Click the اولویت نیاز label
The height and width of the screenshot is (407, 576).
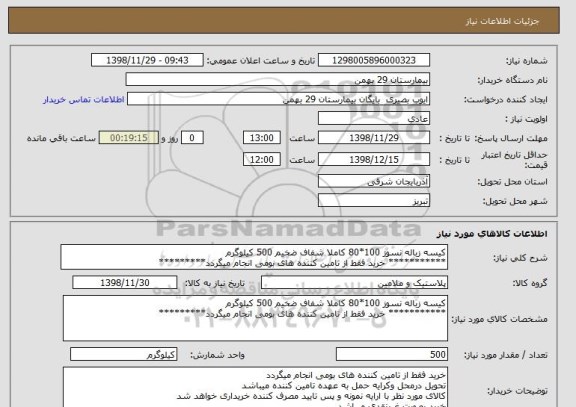click(526, 119)
